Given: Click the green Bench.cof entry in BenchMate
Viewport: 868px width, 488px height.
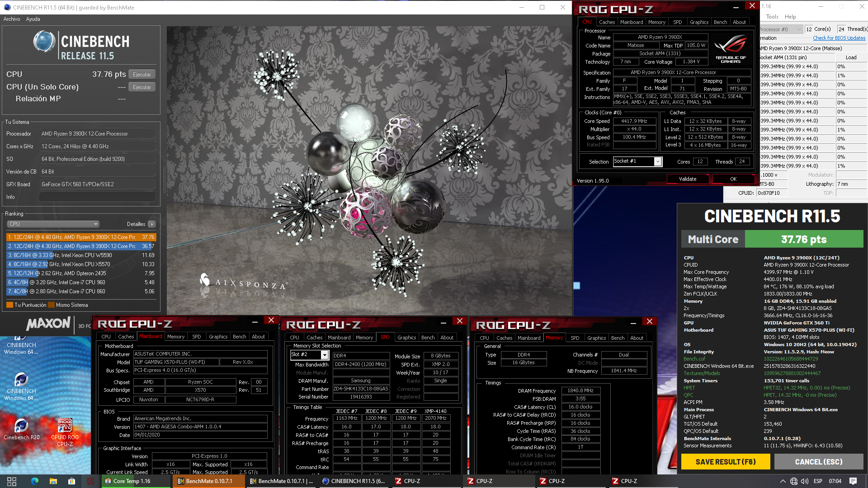Looking at the screenshot, I should coord(694,359).
